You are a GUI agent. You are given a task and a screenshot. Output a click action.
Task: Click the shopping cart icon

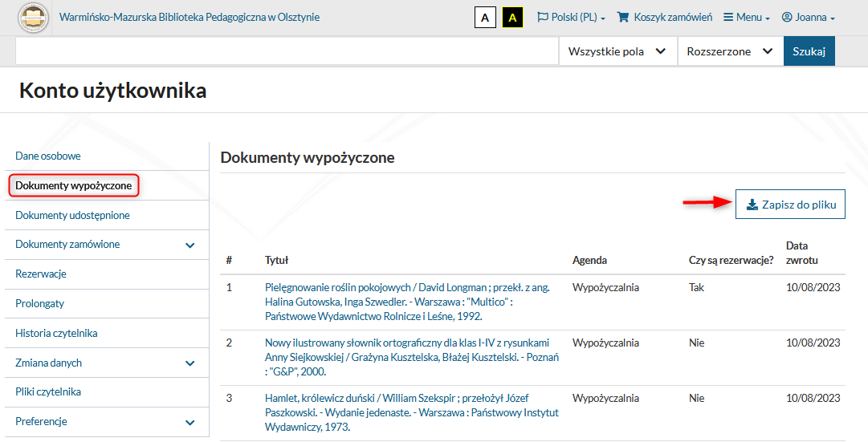point(623,17)
